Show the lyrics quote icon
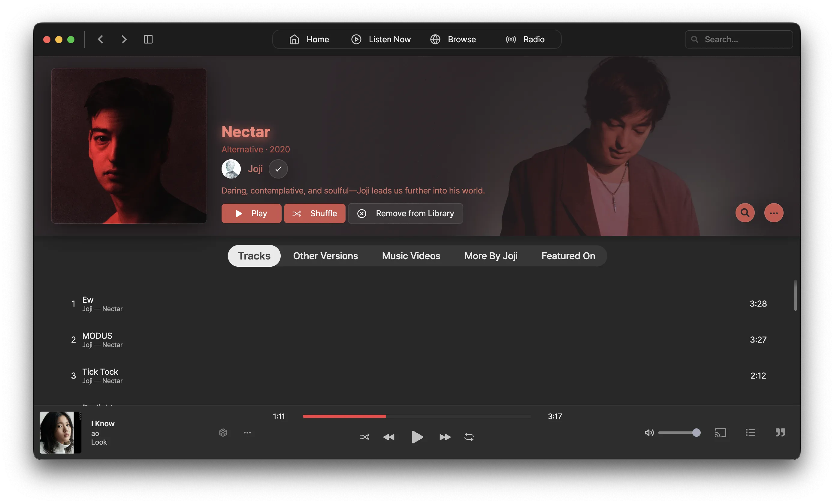 click(780, 433)
